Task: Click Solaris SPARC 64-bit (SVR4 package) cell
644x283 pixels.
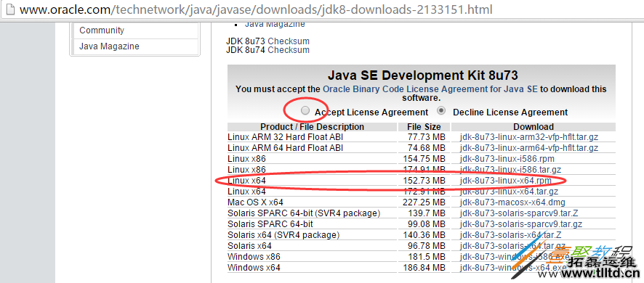Action: [304, 213]
